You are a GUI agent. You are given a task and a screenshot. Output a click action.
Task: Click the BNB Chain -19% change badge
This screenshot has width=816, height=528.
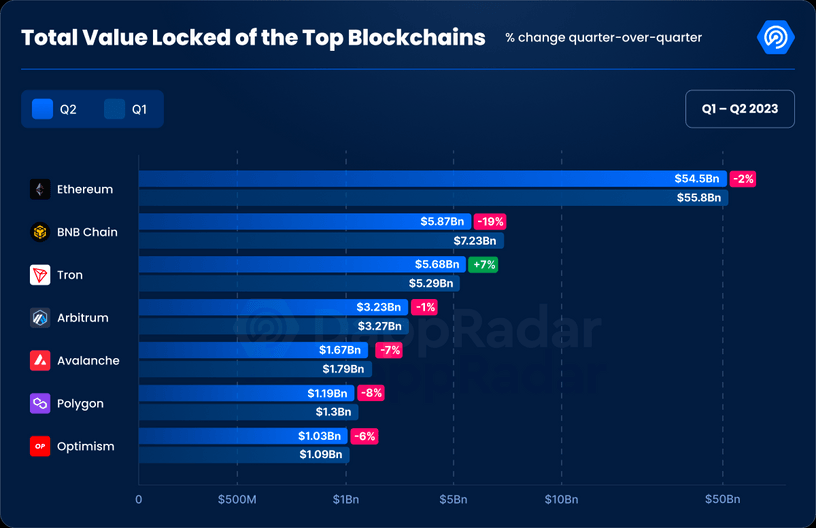click(490, 222)
